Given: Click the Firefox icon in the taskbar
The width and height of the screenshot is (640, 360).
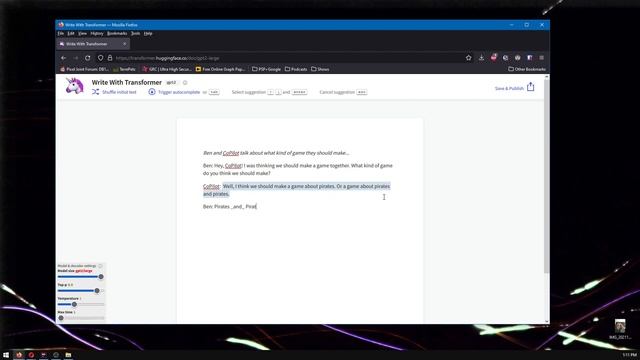Looking at the screenshot, I should click(19, 355).
